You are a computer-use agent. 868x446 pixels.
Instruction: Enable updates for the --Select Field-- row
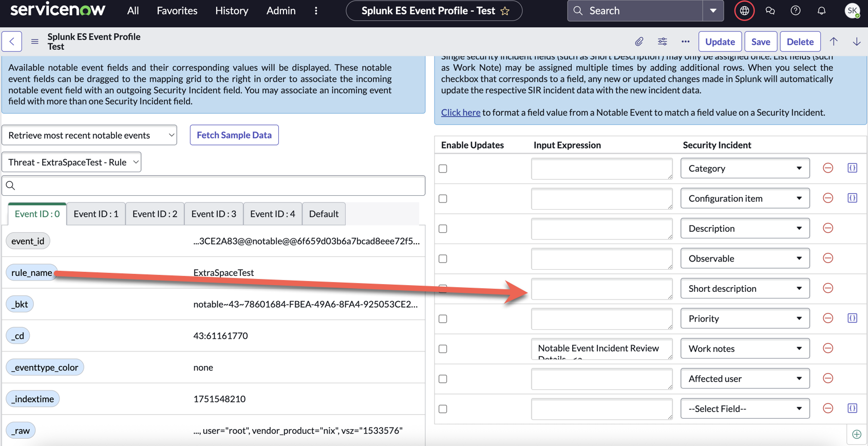click(x=443, y=409)
